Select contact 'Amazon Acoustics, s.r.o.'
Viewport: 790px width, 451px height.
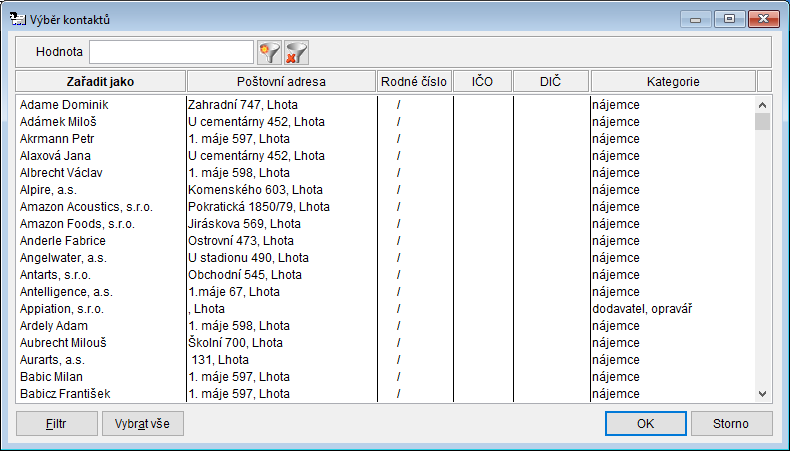[x=86, y=207]
